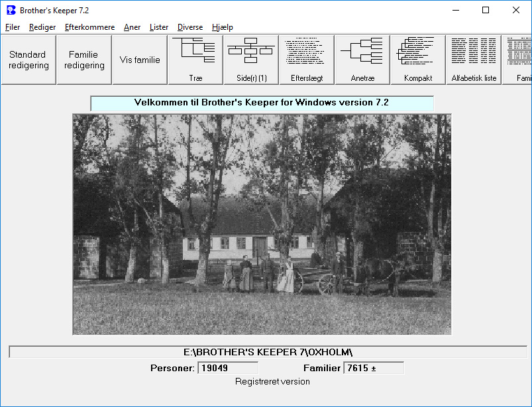Open the Aner menu
The width and height of the screenshot is (532, 407).
point(132,27)
